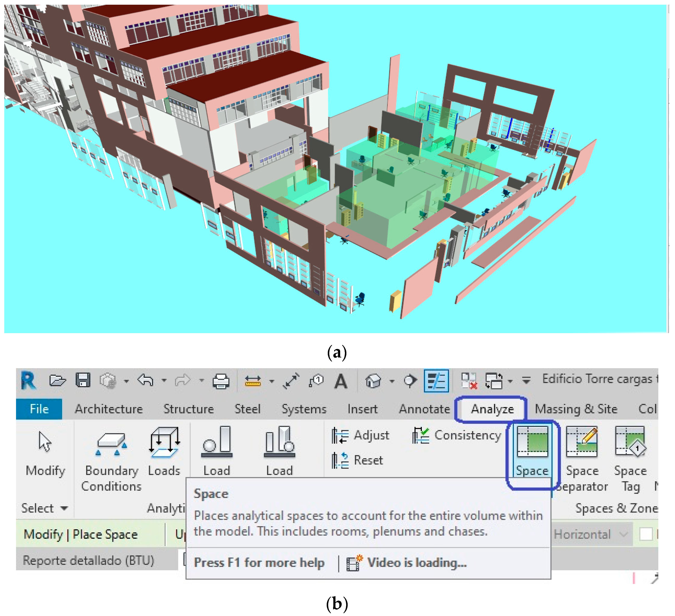This screenshot has width=675, height=616.
Task: Click the Print icon
Action: pyautogui.click(x=221, y=381)
